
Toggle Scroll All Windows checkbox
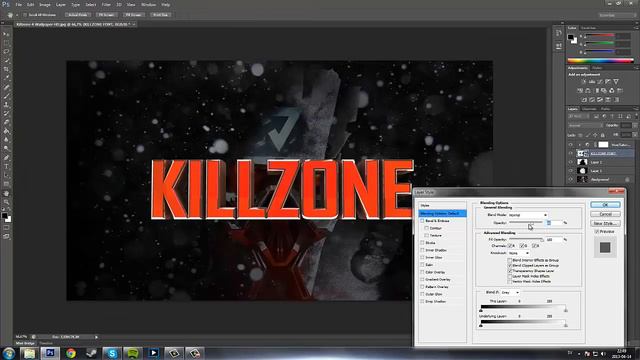(25, 15)
